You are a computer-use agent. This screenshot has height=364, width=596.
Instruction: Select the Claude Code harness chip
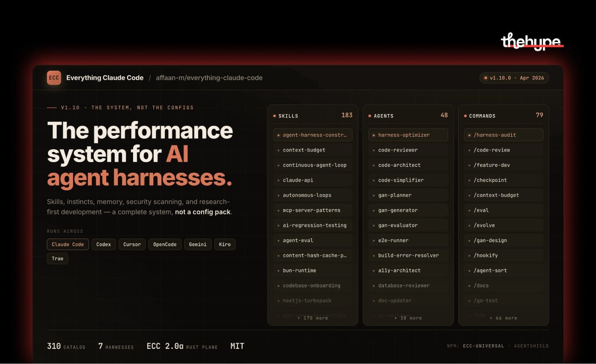coord(68,244)
